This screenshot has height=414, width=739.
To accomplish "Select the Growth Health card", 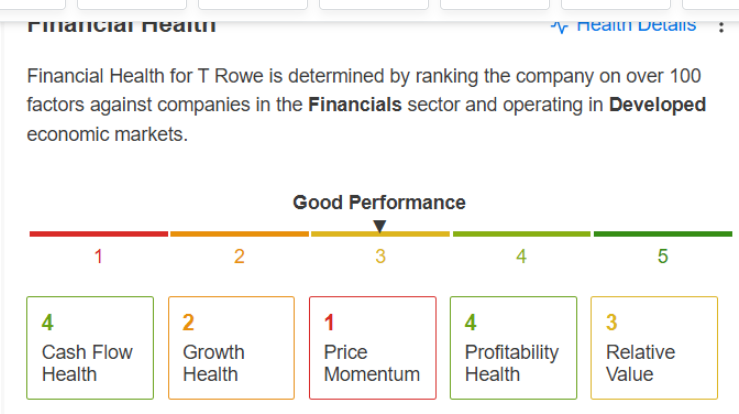I will tap(231, 348).
